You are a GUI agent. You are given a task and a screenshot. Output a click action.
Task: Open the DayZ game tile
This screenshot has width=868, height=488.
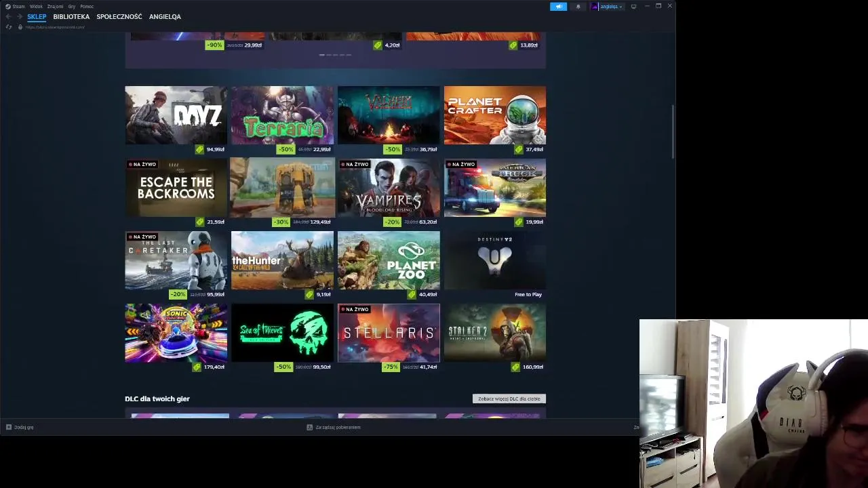point(176,115)
